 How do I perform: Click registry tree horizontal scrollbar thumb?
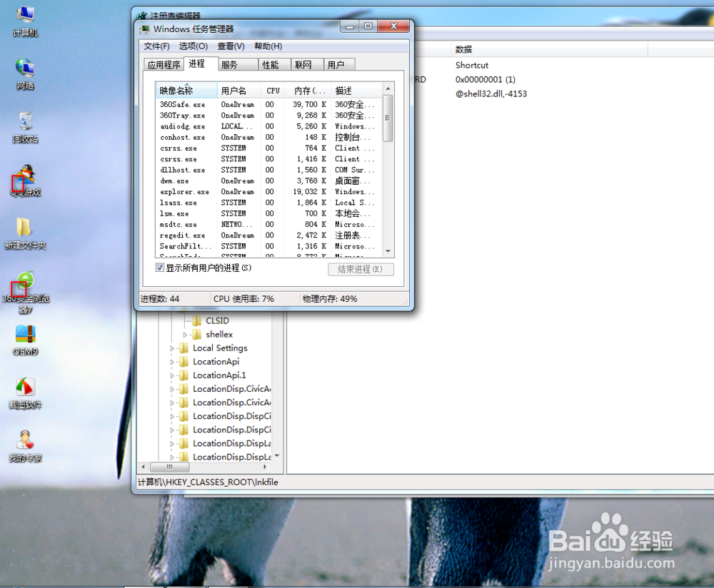click(x=169, y=467)
